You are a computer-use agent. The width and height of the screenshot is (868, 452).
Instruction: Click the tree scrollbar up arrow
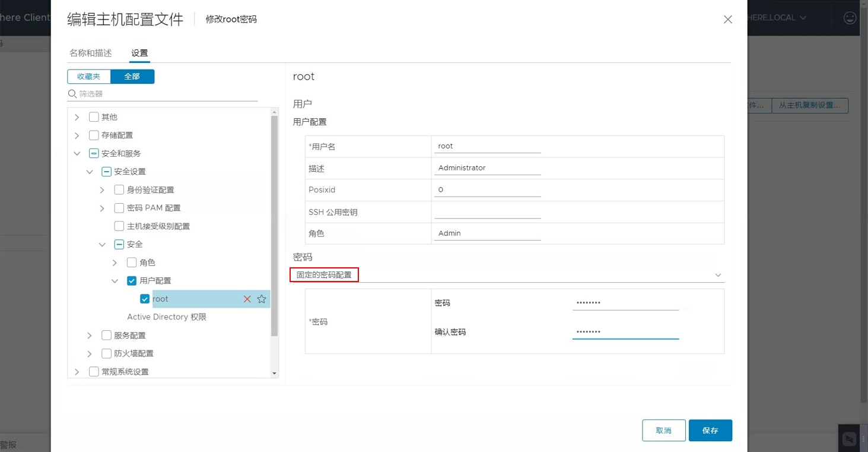click(274, 112)
